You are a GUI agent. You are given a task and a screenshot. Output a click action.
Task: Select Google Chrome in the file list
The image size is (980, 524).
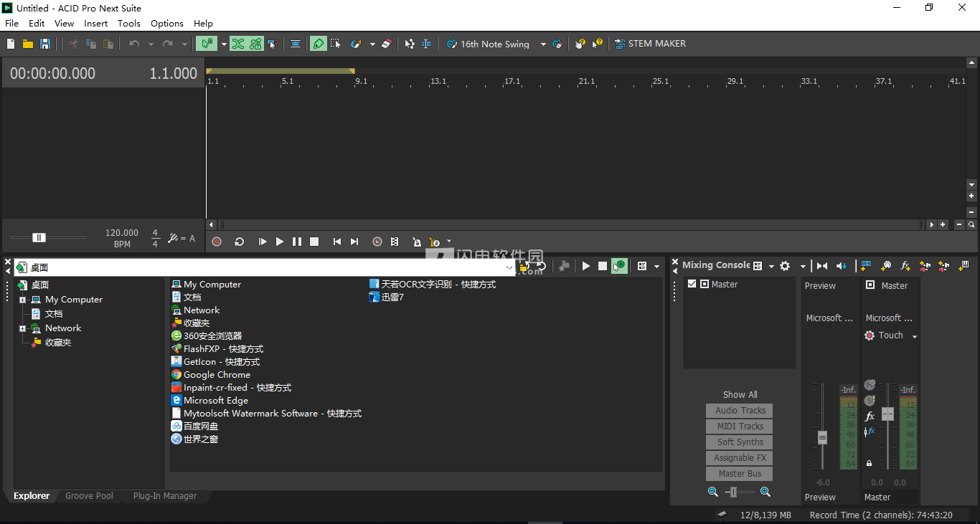click(211, 375)
